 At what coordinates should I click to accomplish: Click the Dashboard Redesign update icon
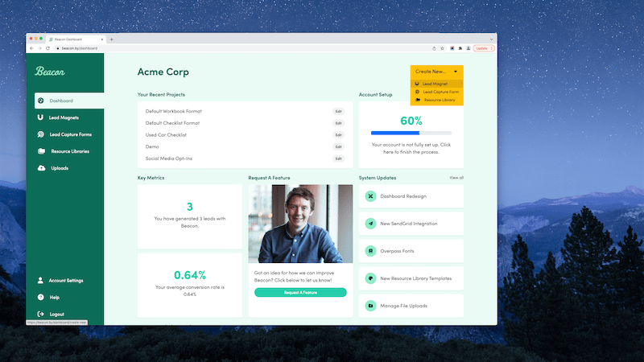tap(370, 196)
